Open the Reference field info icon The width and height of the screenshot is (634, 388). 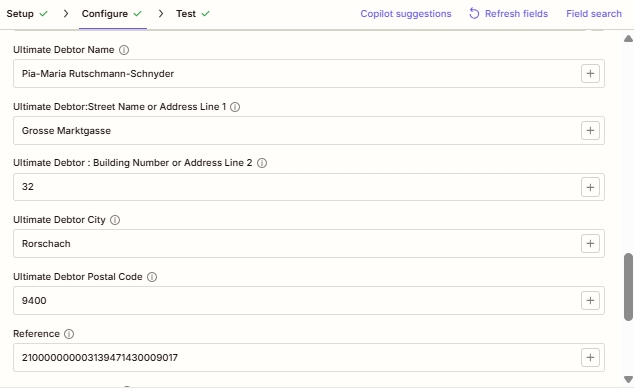tap(69, 334)
